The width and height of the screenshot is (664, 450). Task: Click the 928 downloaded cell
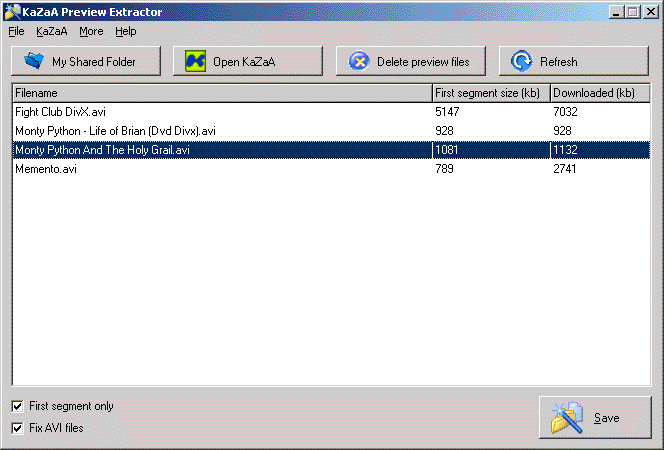tap(562, 131)
